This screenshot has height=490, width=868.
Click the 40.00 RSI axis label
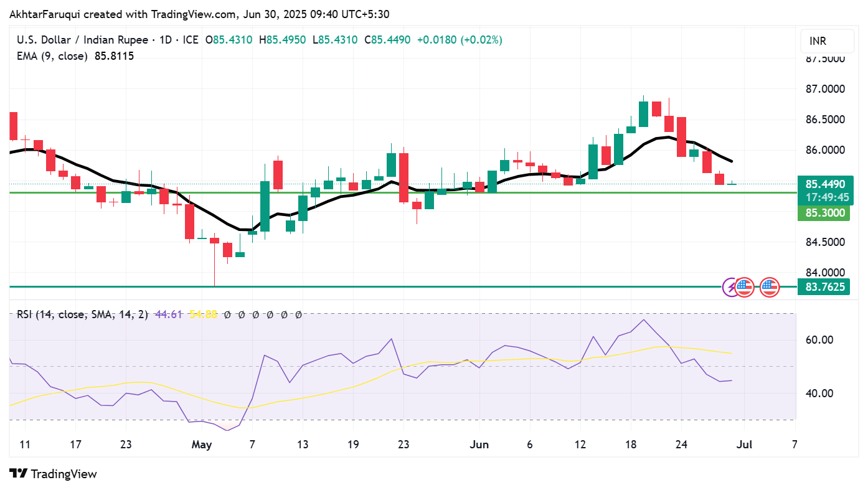pyautogui.click(x=820, y=393)
